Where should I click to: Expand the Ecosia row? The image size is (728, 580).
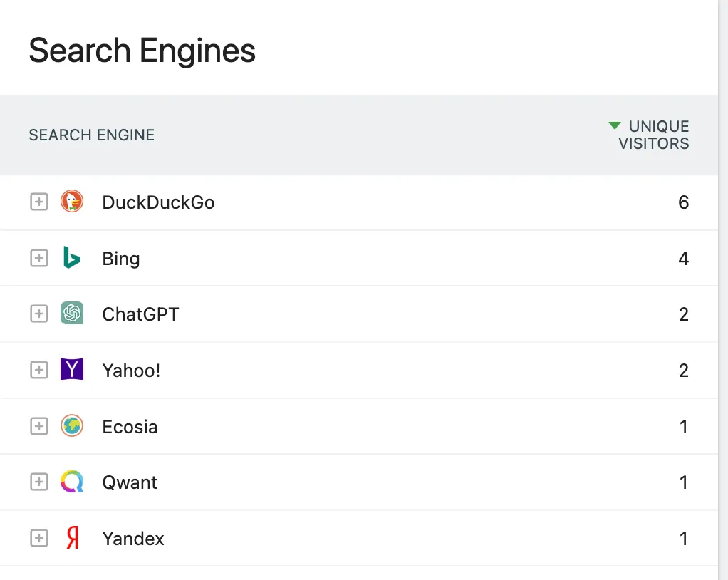point(38,426)
